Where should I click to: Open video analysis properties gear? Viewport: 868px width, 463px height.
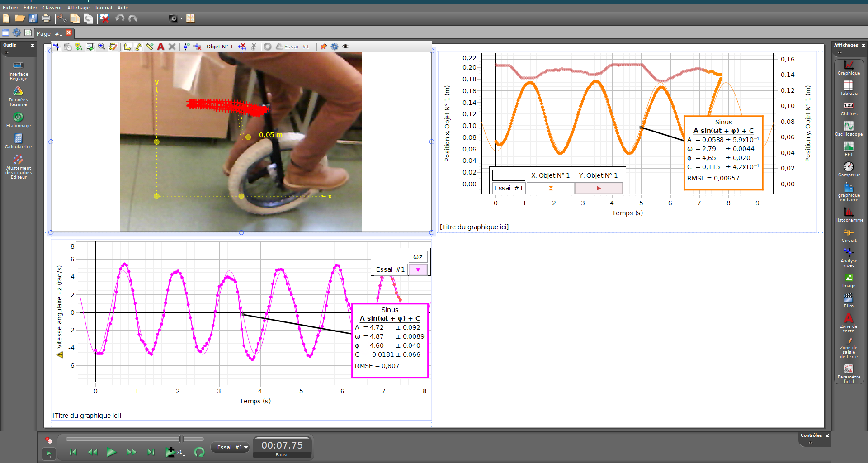335,46
